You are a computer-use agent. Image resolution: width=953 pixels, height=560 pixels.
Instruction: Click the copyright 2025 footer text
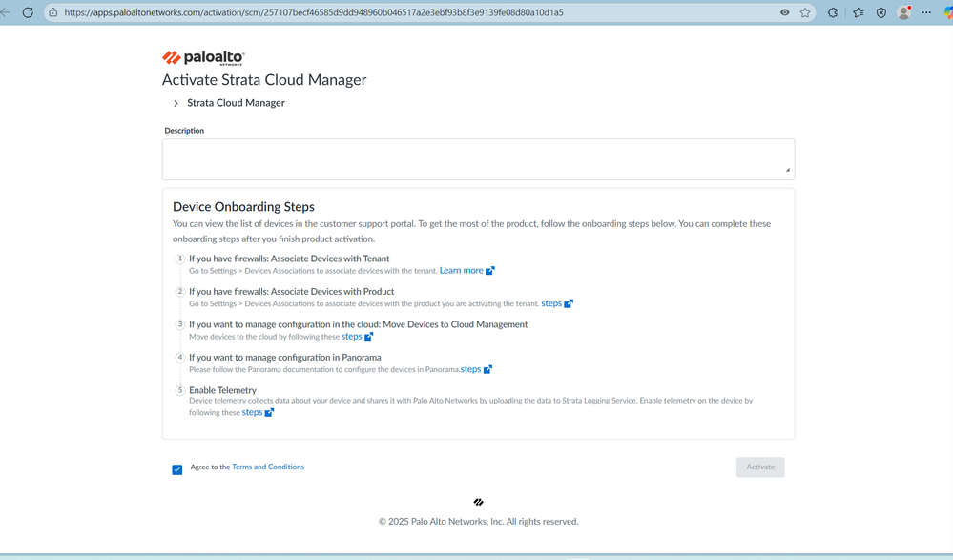478,522
